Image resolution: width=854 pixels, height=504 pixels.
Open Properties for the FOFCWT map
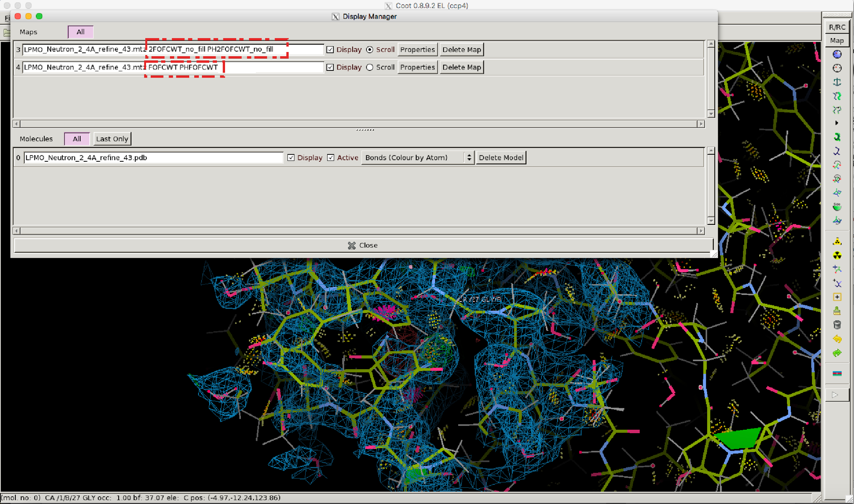tap(417, 67)
